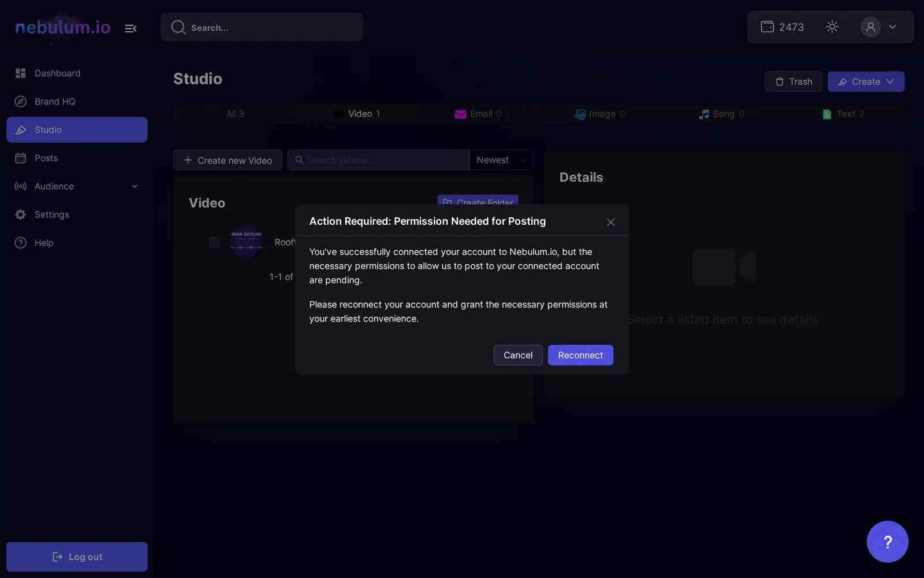
Task: Open the Settings gear item
Action: pos(77,214)
